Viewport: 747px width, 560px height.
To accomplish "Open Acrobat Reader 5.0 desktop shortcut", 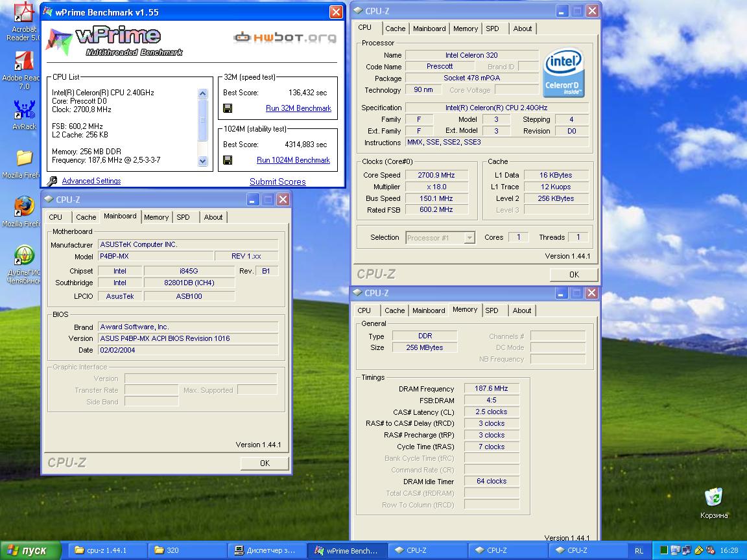I will pyautogui.click(x=24, y=21).
